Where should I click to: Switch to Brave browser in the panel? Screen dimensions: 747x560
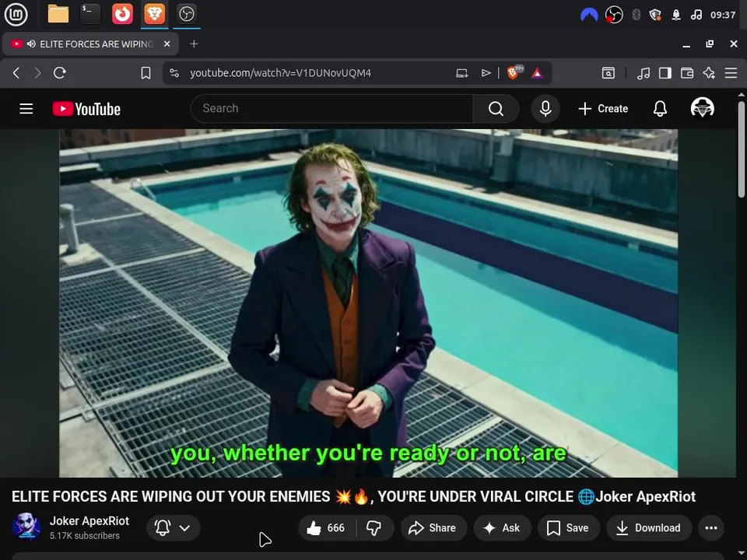(x=154, y=14)
